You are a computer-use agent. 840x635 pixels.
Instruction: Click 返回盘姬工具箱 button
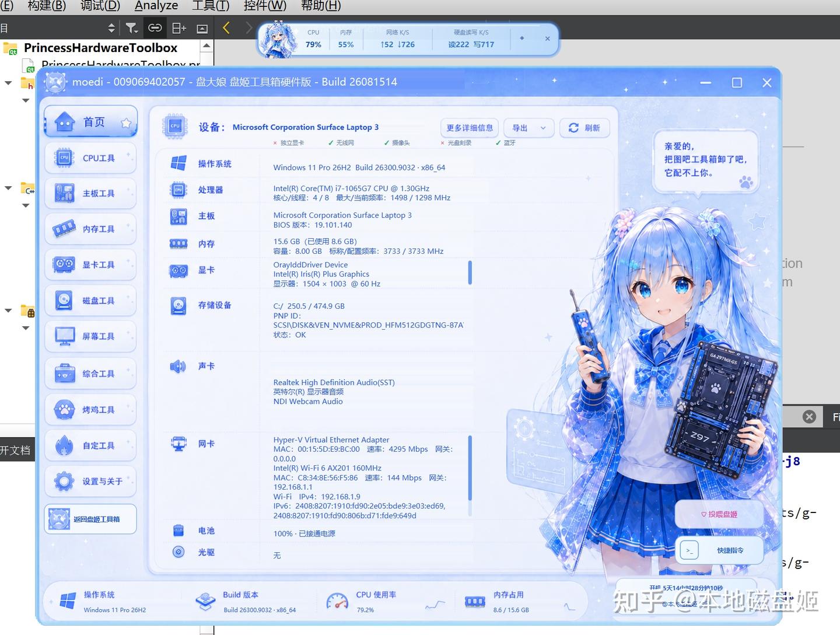(x=90, y=519)
